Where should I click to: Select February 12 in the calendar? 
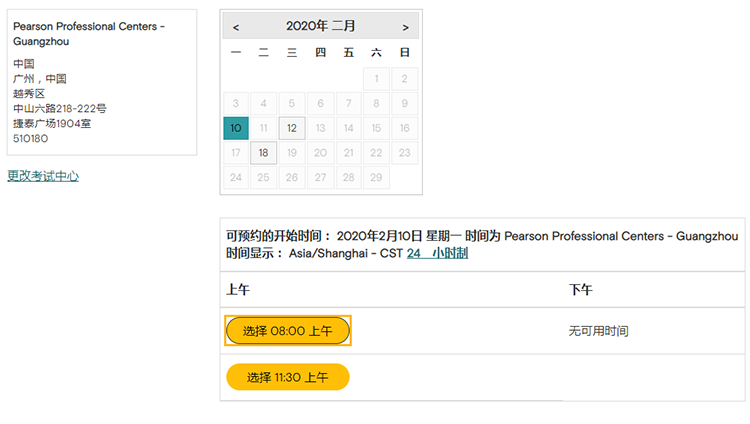pos(291,128)
